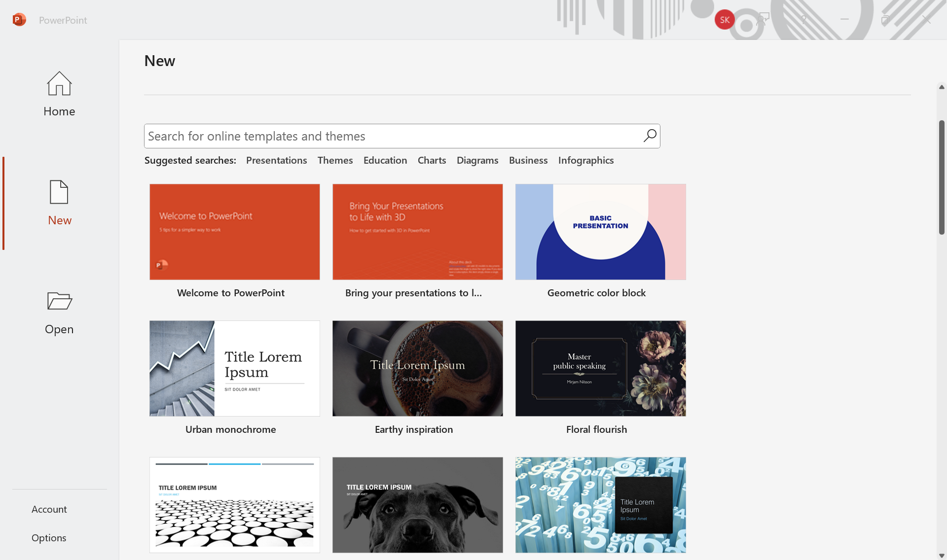Choose the Floral flourish template
Image resolution: width=947 pixels, height=560 pixels.
tap(600, 368)
